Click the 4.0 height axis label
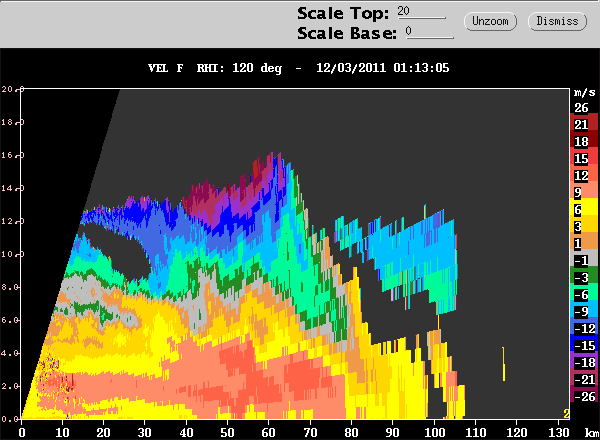600x440 pixels. 10,353
